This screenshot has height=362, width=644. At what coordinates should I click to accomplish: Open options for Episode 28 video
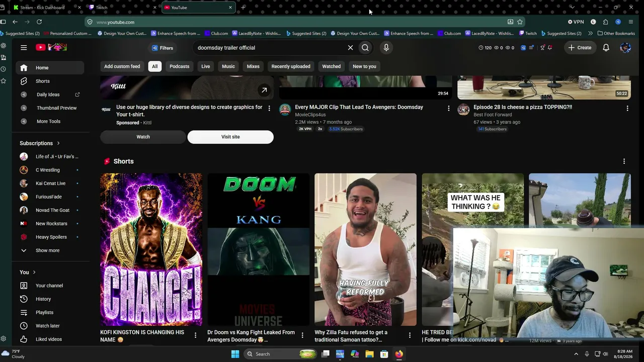(x=627, y=108)
